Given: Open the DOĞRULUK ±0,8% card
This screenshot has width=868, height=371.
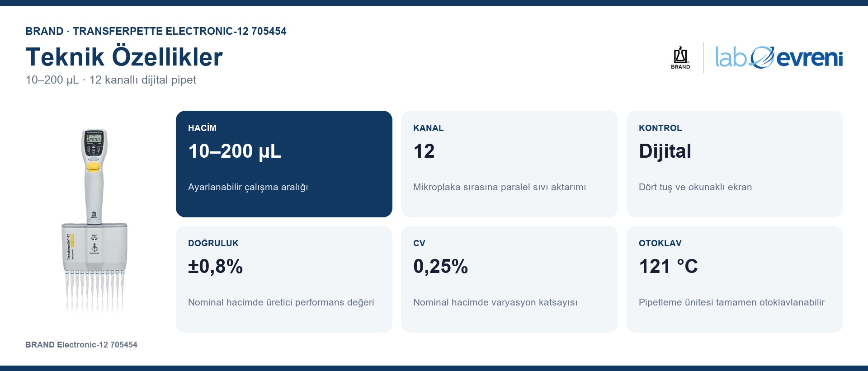Looking at the screenshot, I should click(x=284, y=279).
